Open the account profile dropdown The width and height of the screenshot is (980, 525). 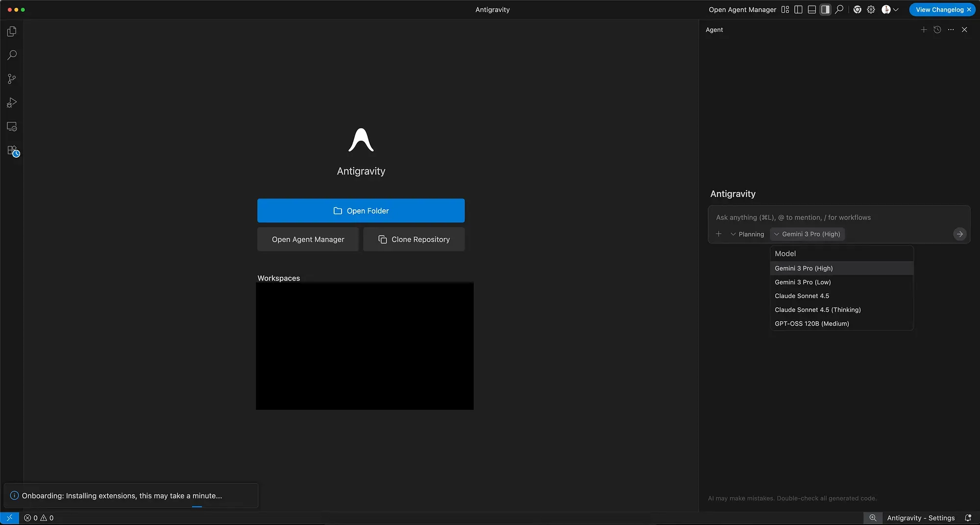[x=890, y=9]
